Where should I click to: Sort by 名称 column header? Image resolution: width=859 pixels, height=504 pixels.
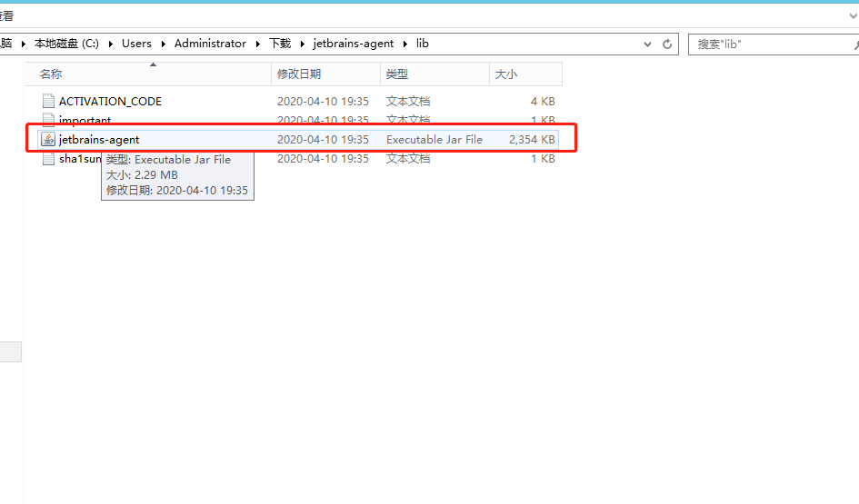[148, 74]
